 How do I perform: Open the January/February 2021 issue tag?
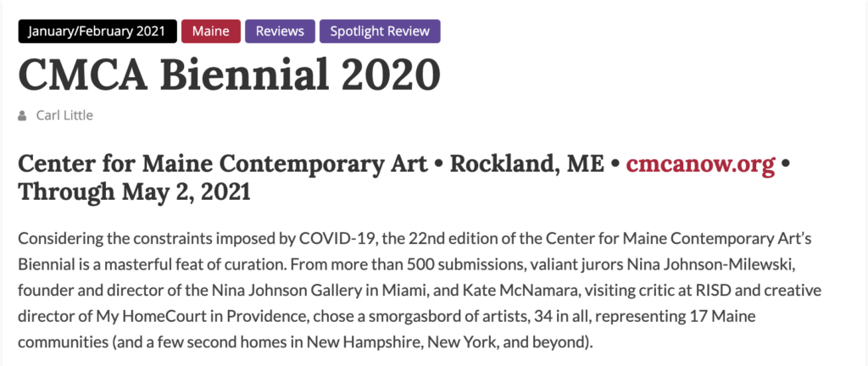[x=97, y=31]
